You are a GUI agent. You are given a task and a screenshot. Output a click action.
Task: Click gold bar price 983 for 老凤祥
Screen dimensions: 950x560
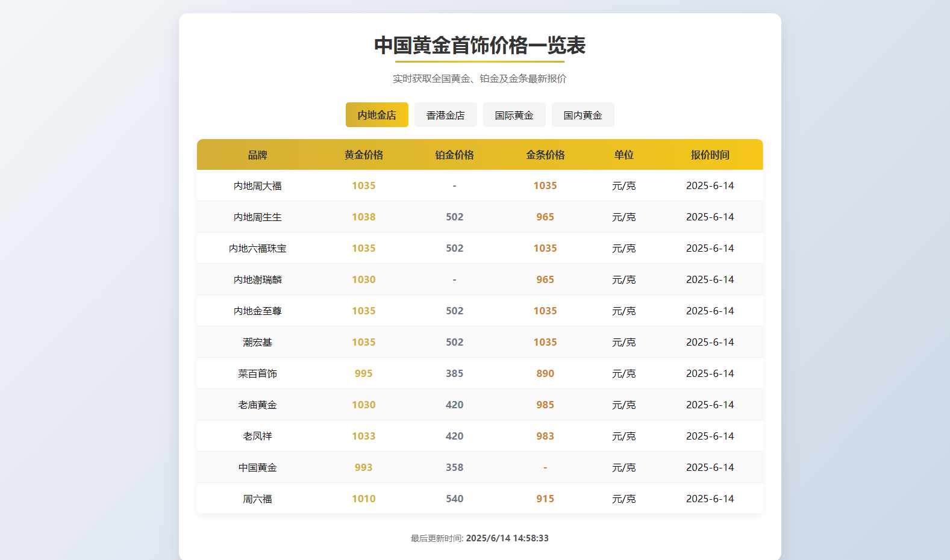(545, 436)
